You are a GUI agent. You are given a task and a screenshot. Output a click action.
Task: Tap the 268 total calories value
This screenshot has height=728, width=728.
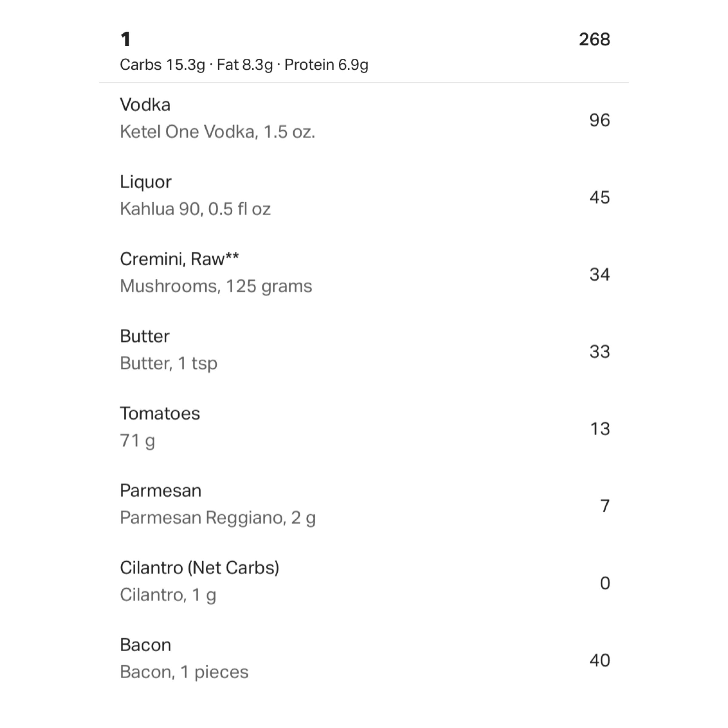[594, 39]
